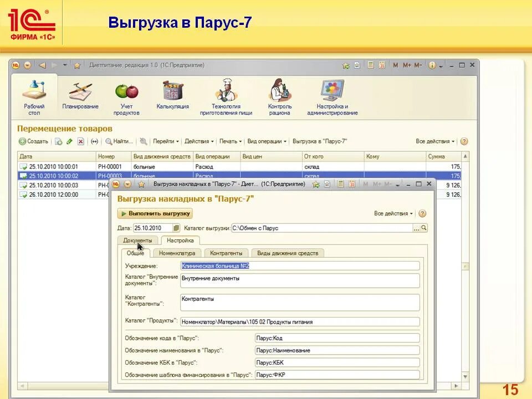
Task: Open calculator icon in main window titlebar
Action: [x=371, y=65]
